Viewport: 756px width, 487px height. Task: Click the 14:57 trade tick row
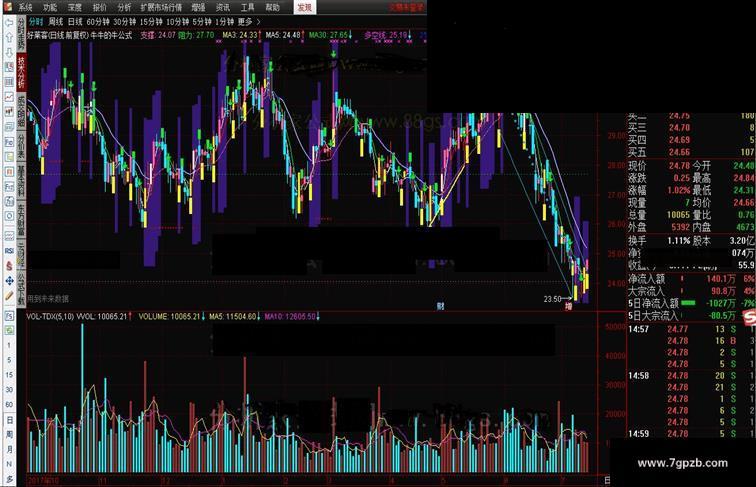pyautogui.click(x=691, y=329)
